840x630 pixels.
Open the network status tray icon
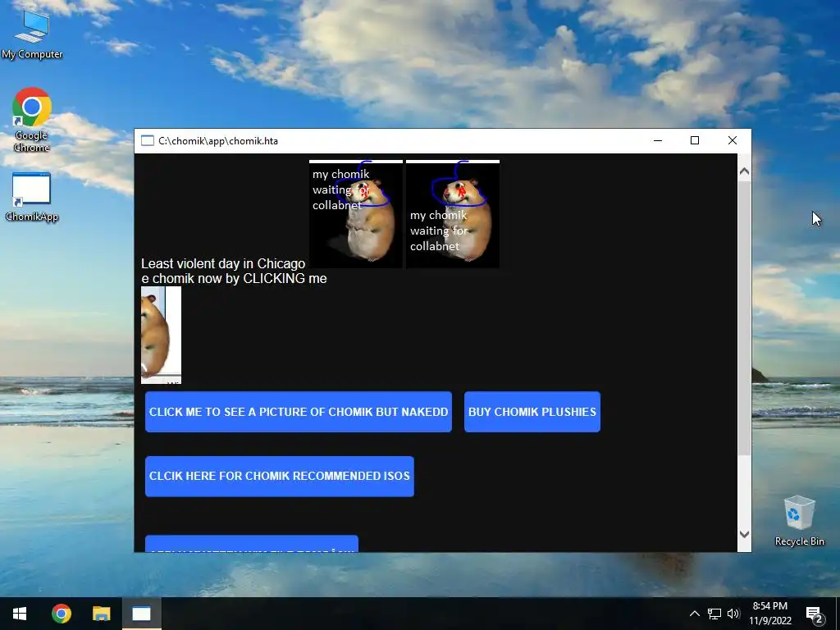point(714,614)
